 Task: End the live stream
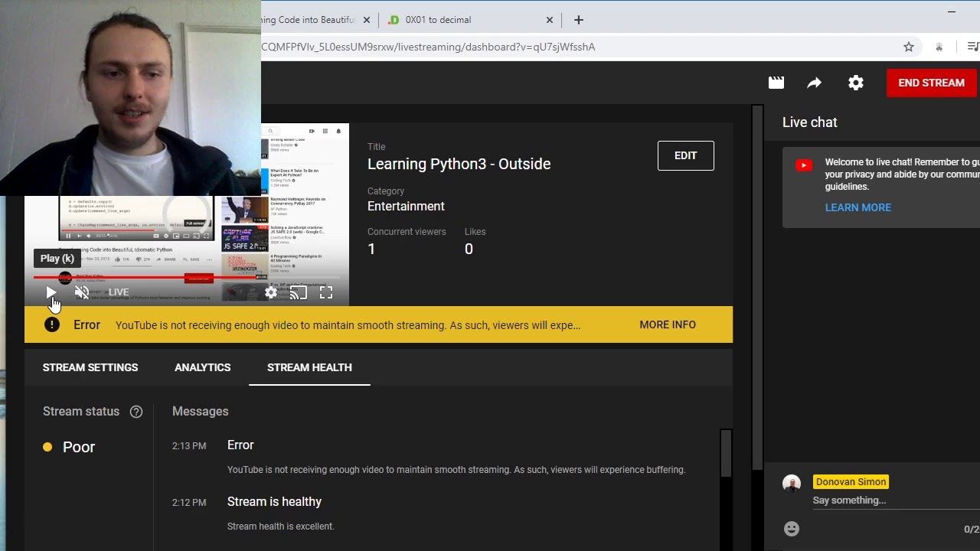(x=931, y=83)
